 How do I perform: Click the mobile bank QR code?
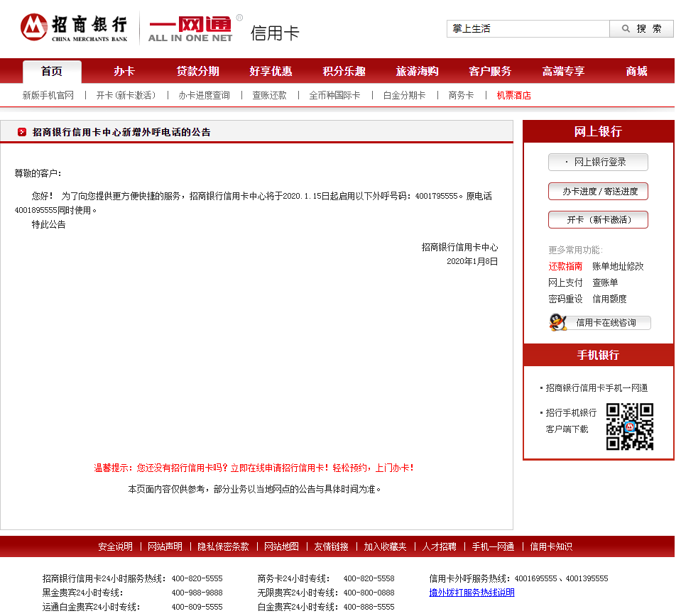(x=630, y=427)
